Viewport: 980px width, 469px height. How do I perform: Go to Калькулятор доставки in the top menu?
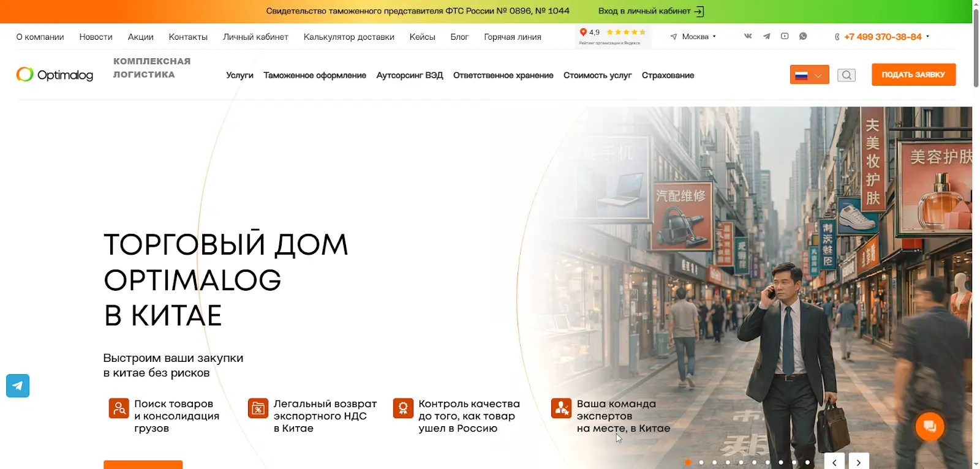pos(349,37)
